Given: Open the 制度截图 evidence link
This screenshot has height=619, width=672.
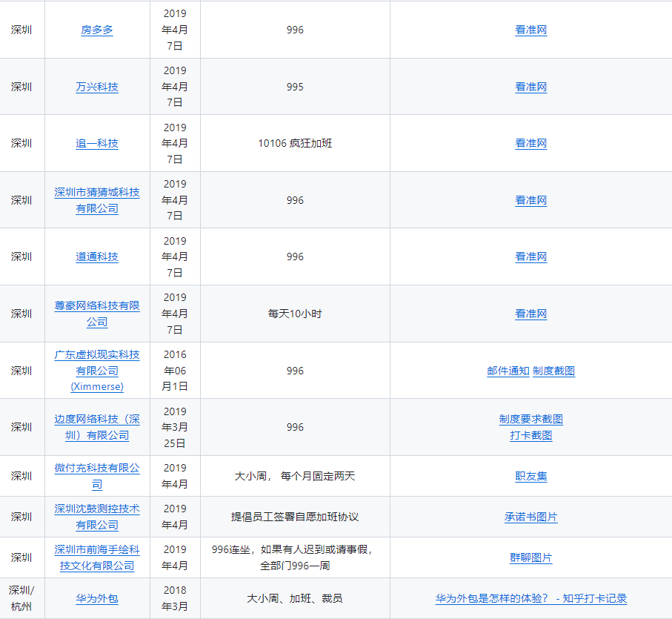Looking at the screenshot, I should (x=553, y=371).
